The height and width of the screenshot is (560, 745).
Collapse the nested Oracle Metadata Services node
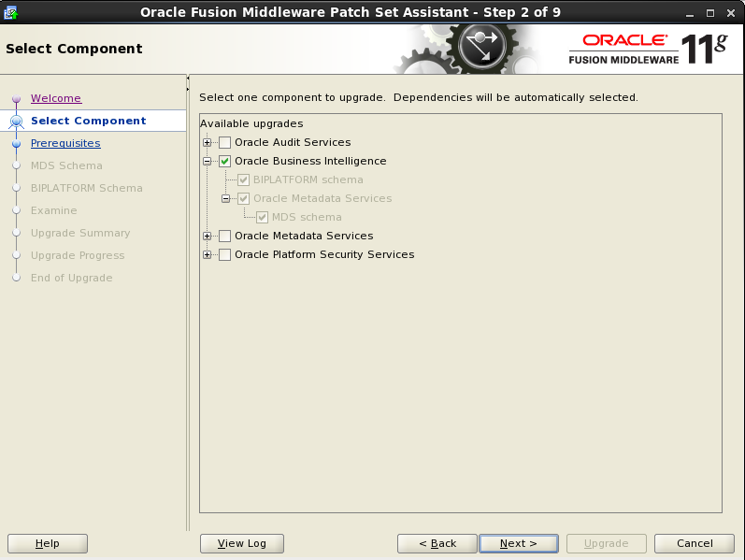(x=225, y=198)
